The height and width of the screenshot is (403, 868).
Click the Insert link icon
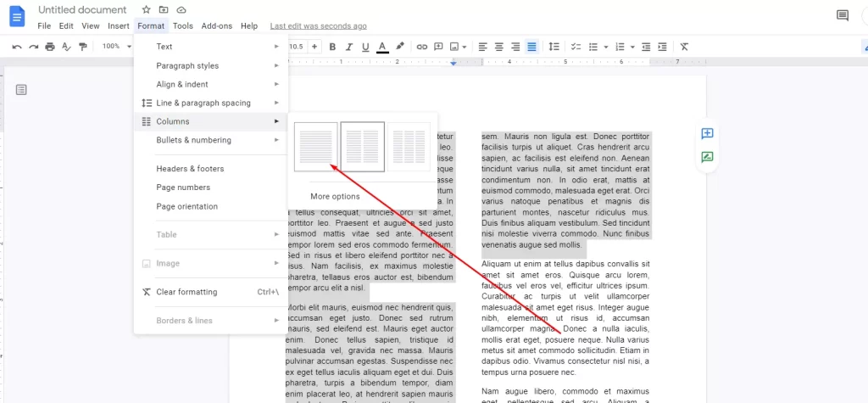tap(422, 47)
